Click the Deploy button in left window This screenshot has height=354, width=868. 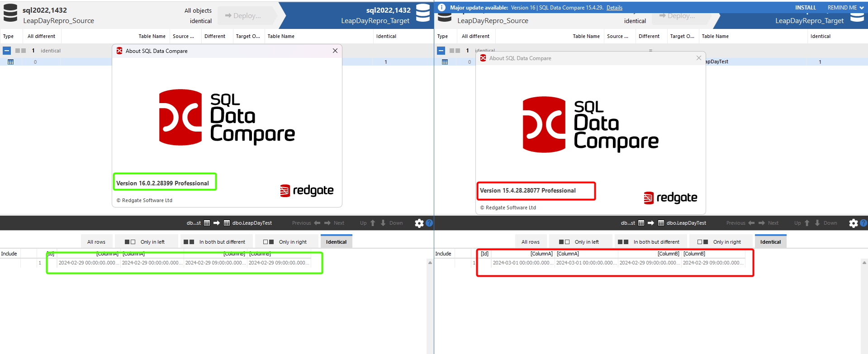click(x=243, y=16)
